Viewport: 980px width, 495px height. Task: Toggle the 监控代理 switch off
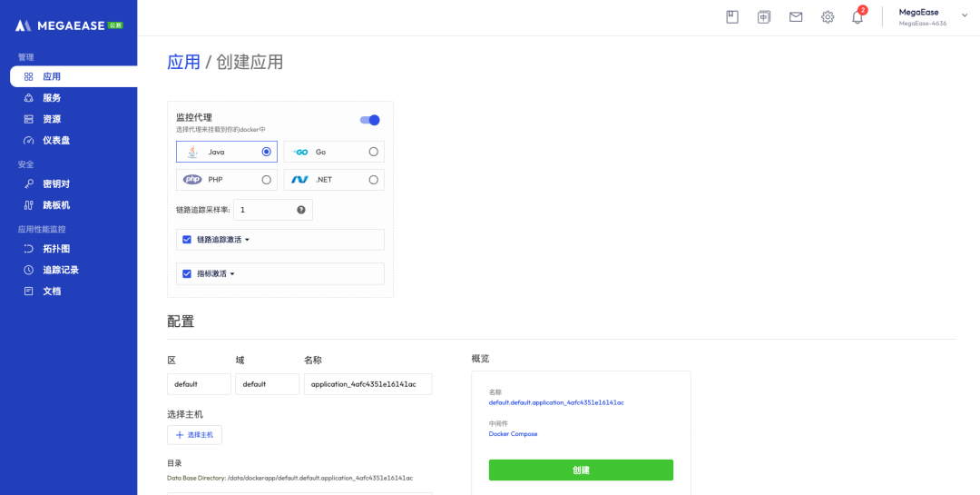369,120
